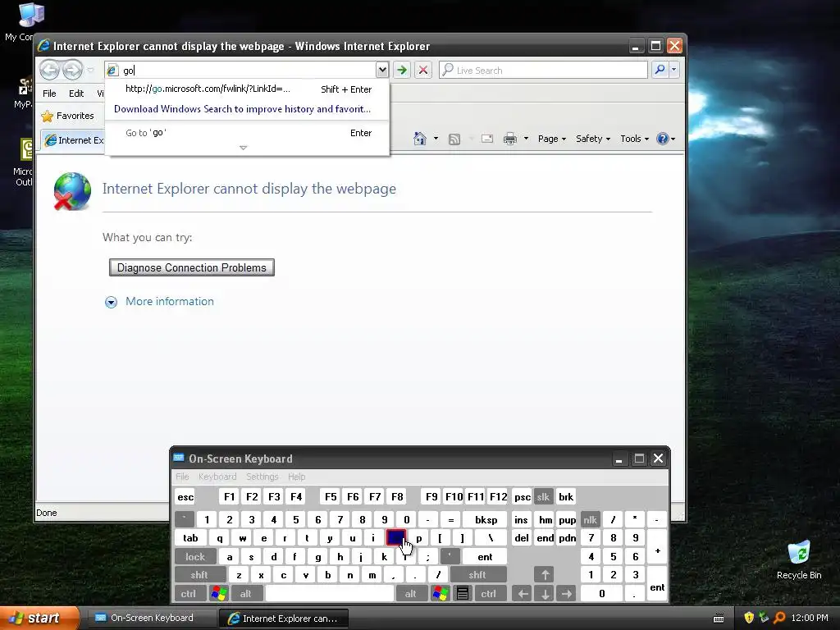Click the space bar key
840x630 pixels.
[x=330, y=594]
